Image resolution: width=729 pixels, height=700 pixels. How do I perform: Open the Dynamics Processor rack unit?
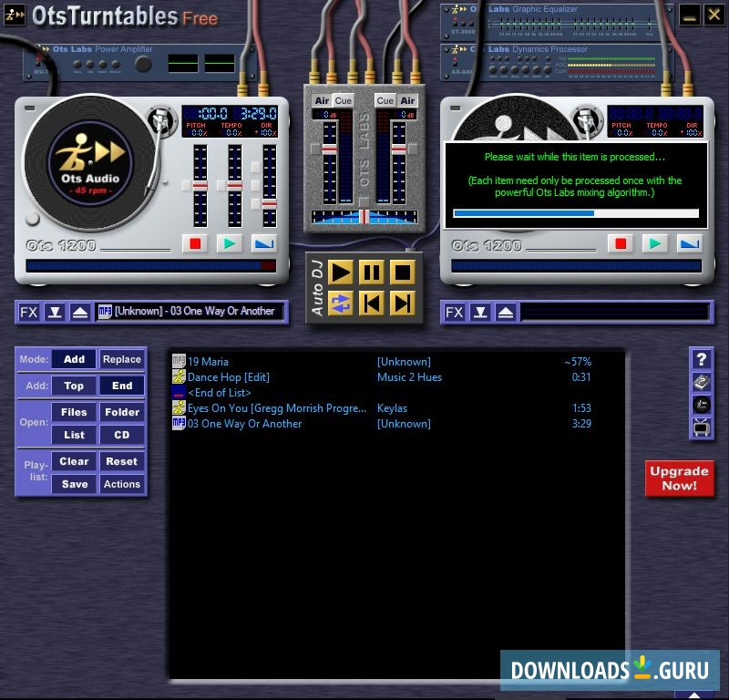point(557,62)
